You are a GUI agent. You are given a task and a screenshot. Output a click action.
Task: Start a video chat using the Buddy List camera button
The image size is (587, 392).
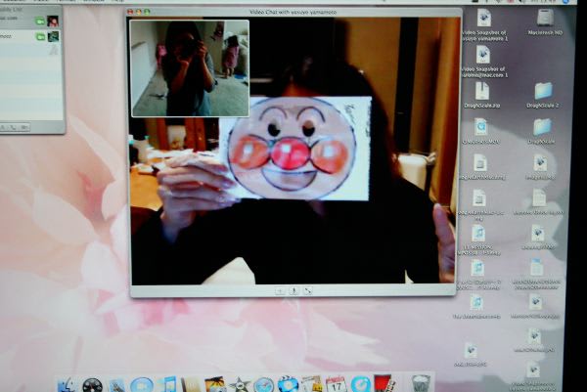[x=23, y=127]
